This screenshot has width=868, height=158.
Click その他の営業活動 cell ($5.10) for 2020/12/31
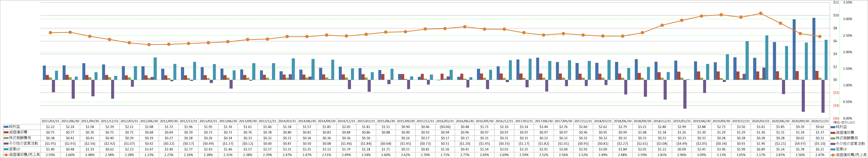coord(820,144)
